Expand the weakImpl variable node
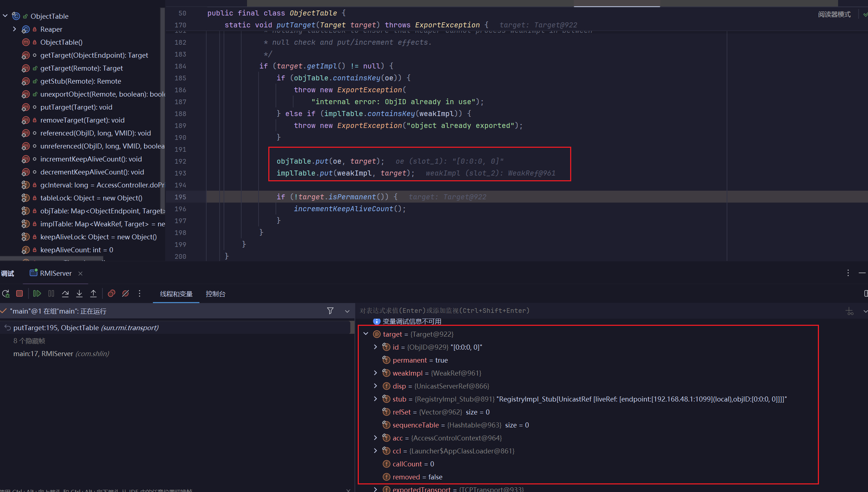 tap(375, 373)
